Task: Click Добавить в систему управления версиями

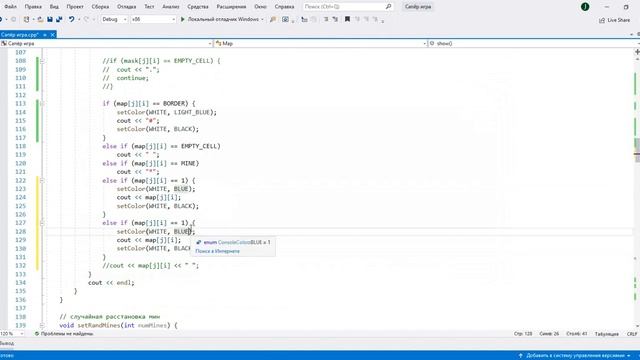Action: pyautogui.click(x=575, y=356)
